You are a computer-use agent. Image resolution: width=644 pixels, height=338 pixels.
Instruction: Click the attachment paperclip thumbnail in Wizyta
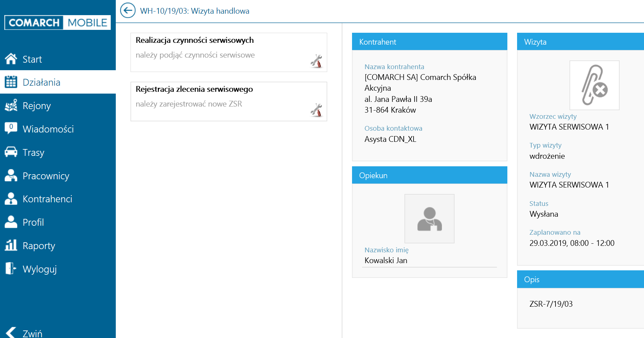594,85
